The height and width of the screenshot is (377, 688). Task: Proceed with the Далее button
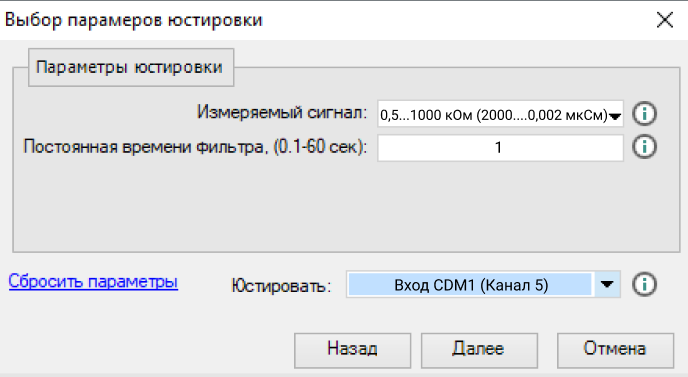click(x=479, y=350)
